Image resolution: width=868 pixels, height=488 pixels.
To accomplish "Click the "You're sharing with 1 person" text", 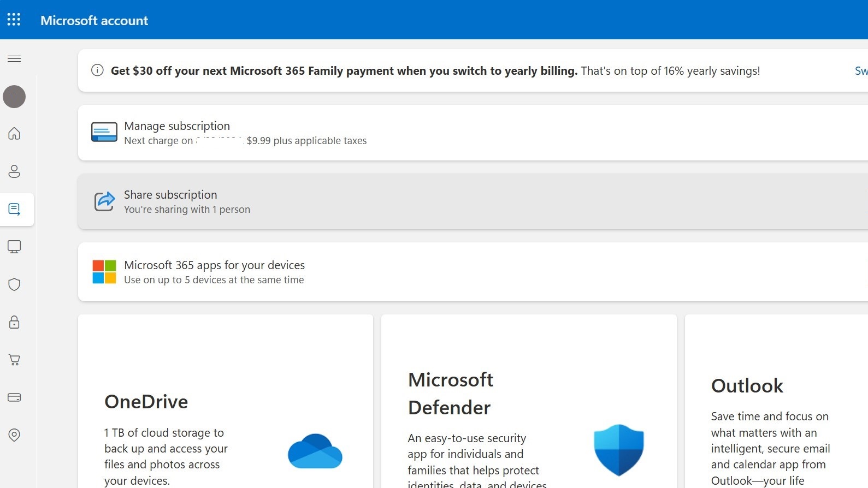I will [x=187, y=210].
